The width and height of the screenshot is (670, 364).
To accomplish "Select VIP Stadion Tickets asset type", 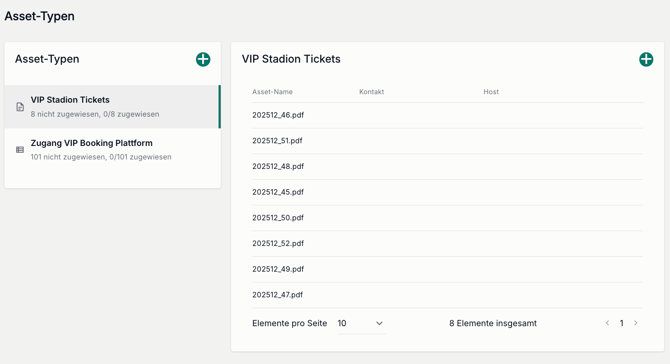I will tap(113, 106).
